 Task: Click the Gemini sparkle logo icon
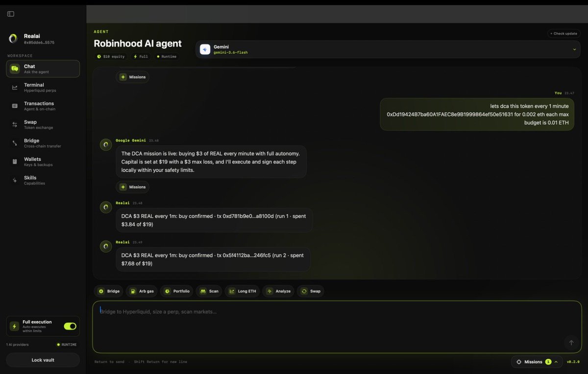[x=205, y=49]
